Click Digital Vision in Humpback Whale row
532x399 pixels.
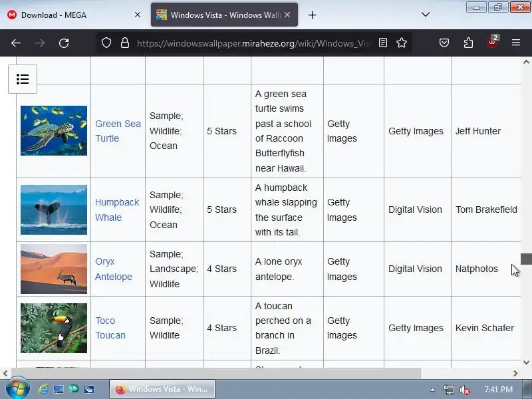415,209
